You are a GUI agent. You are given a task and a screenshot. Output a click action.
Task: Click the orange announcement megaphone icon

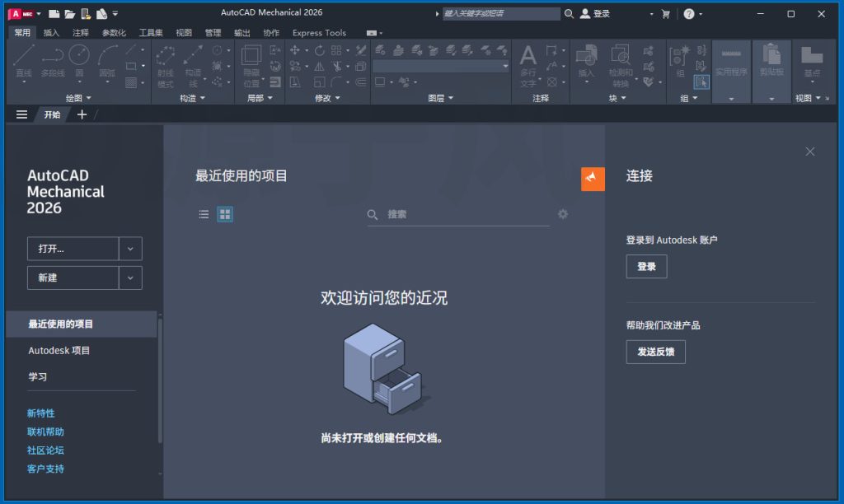coord(593,179)
